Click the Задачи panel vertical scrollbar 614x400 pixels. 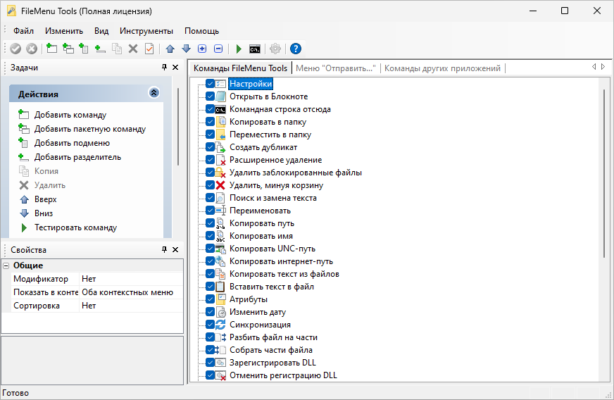[x=178, y=126]
